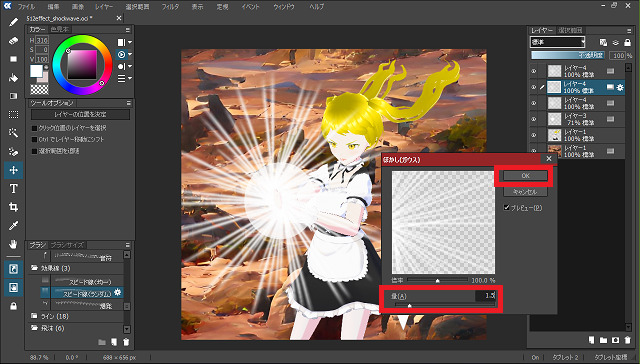Viewport: 640px width, 364px height.
Task: Click the H hue value field
Action: pos(42,40)
